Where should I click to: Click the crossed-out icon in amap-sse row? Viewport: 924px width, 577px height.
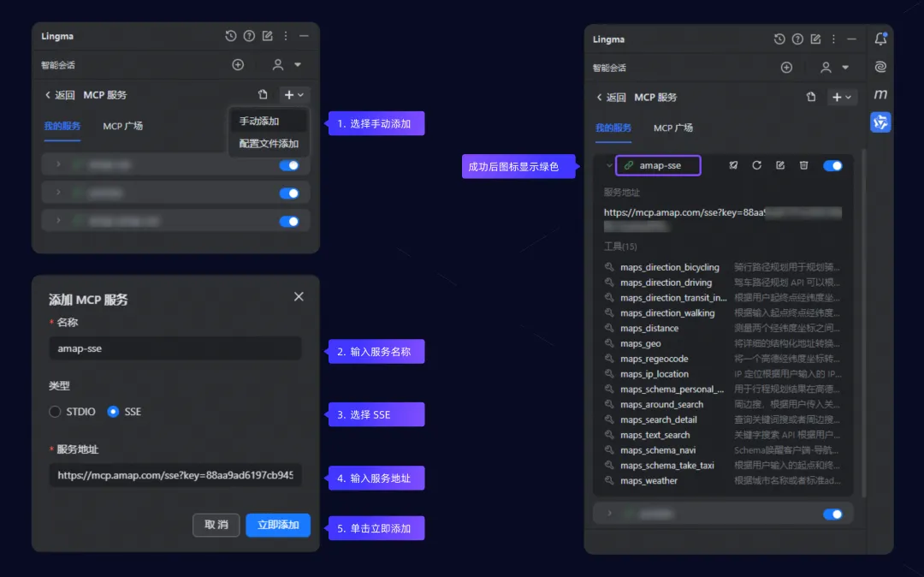click(x=733, y=165)
